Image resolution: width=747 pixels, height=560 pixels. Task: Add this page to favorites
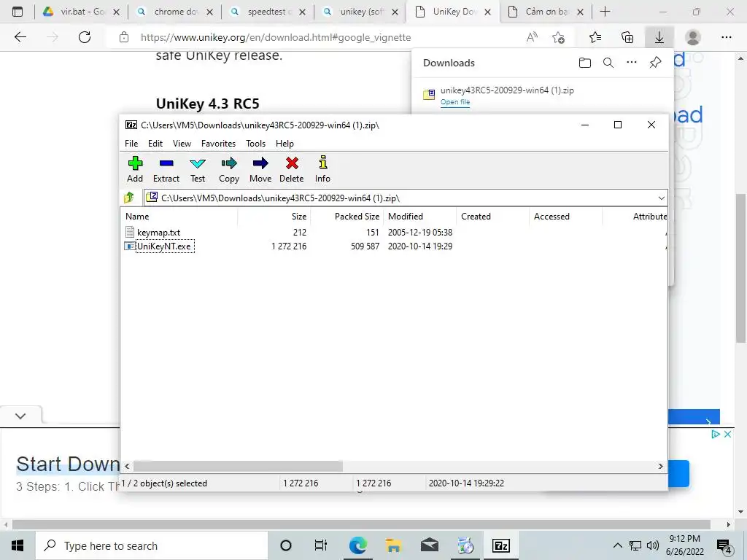pyautogui.click(x=558, y=37)
